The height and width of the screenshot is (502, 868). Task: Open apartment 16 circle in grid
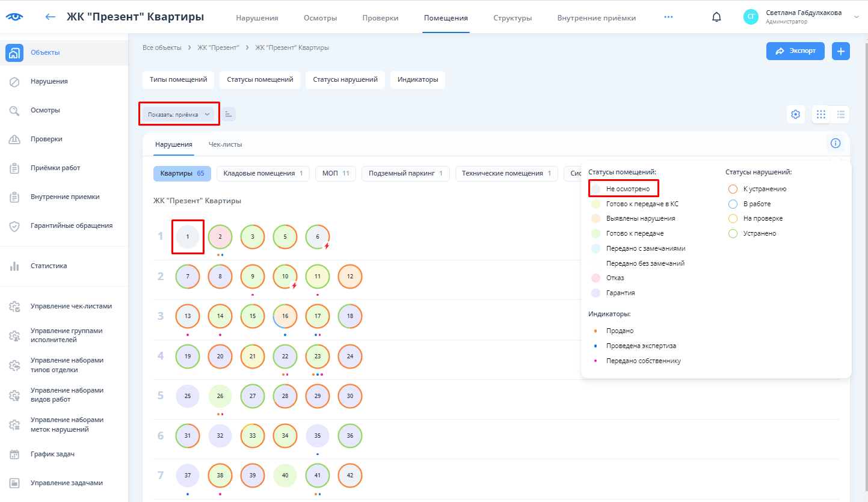285,316
